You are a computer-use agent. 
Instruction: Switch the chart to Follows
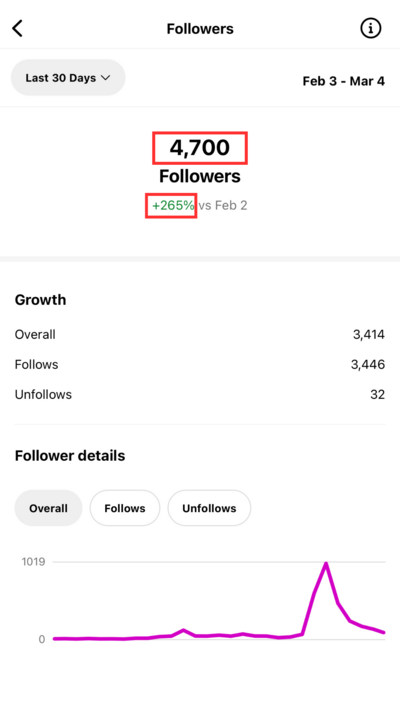(125, 508)
